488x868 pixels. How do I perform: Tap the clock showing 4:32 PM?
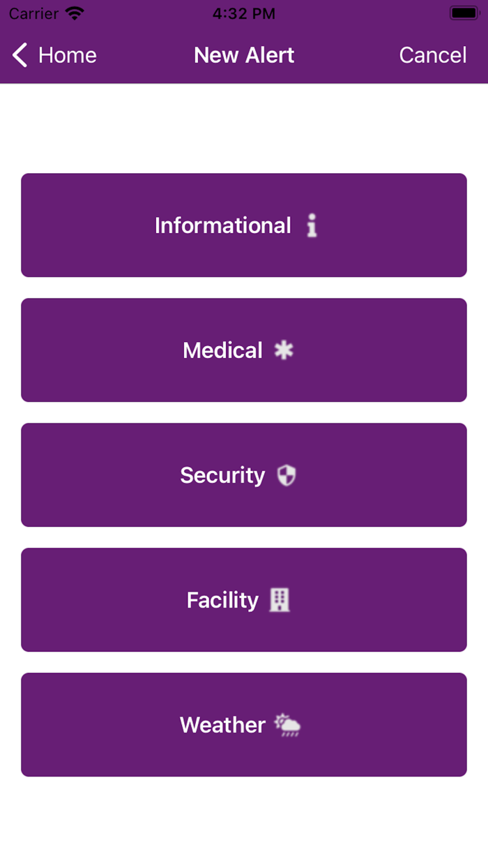pyautogui.click(x=244, y=13)
